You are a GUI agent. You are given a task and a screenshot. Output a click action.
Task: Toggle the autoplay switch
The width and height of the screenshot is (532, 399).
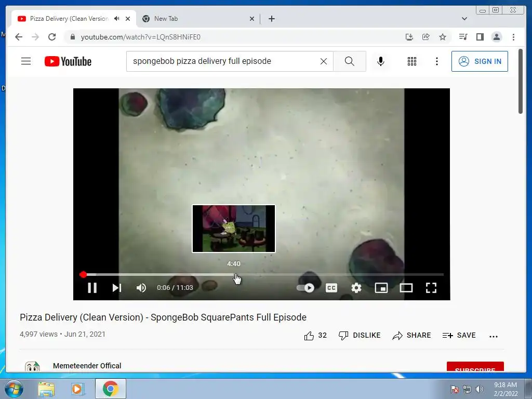(305, 288)
